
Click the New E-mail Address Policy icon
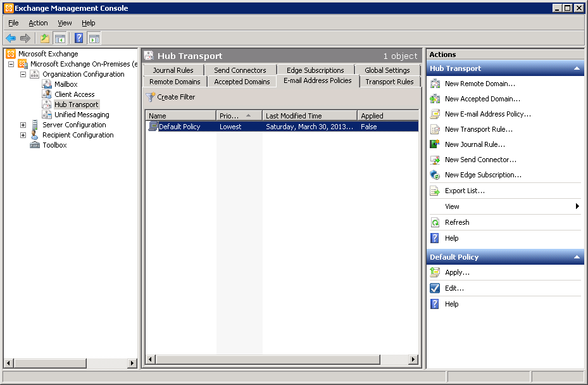435,114
